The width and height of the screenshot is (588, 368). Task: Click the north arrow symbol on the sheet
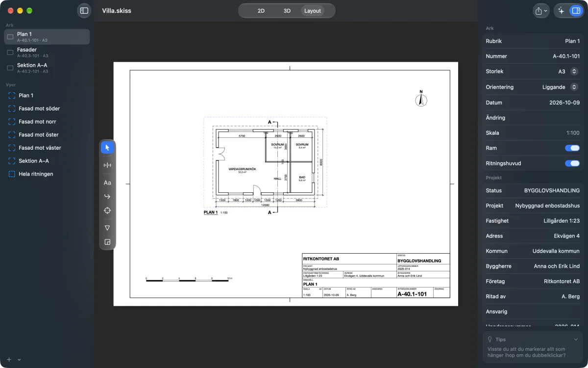421,99
